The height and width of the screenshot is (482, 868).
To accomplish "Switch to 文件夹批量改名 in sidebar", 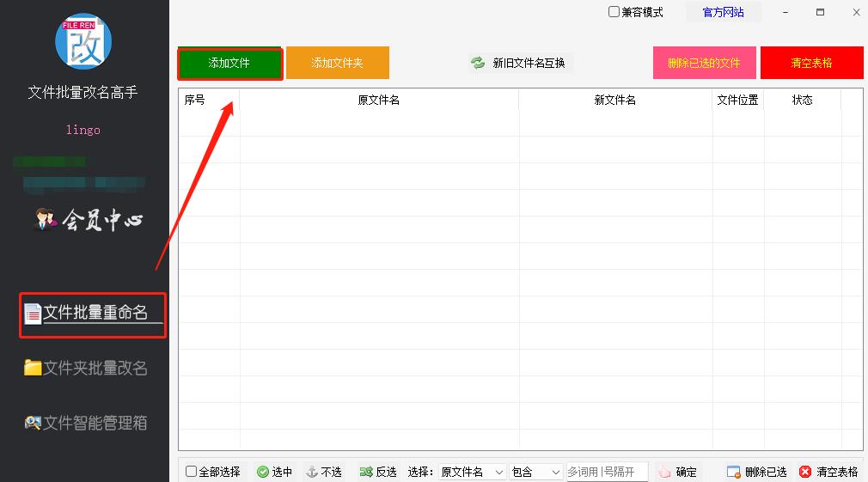I will pyautogui.click(x=86, y=368).
